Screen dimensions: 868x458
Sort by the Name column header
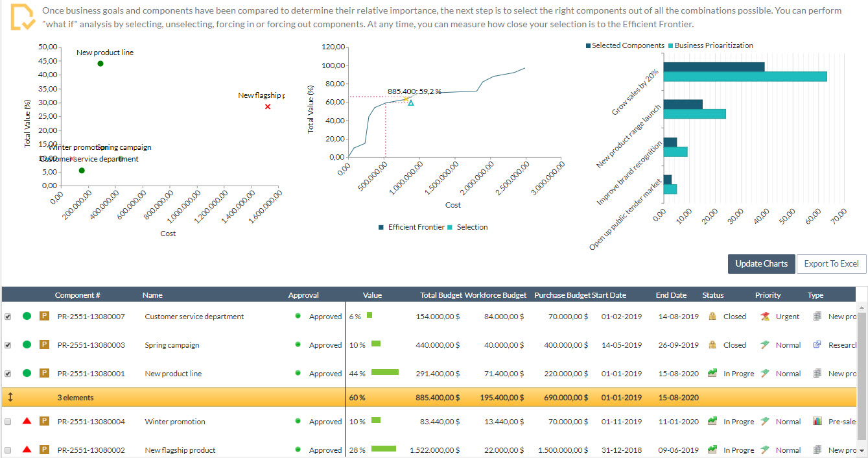[x=153, y=295]
